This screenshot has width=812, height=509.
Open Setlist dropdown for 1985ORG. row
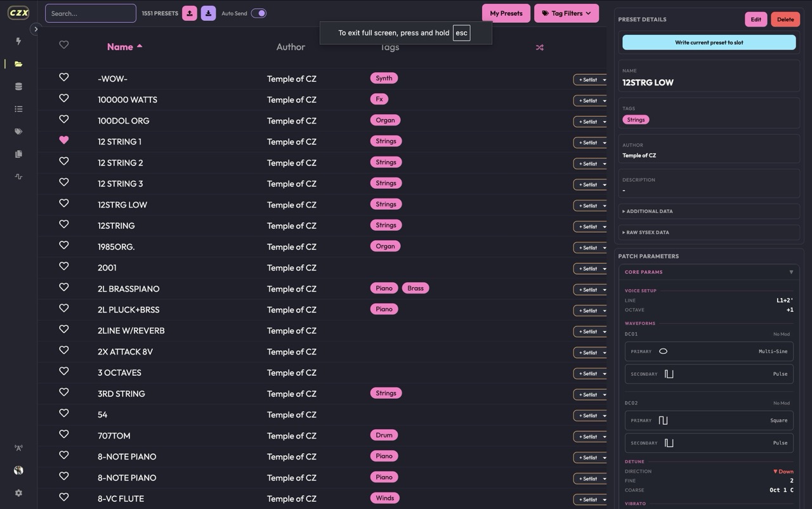coord(605,248)
